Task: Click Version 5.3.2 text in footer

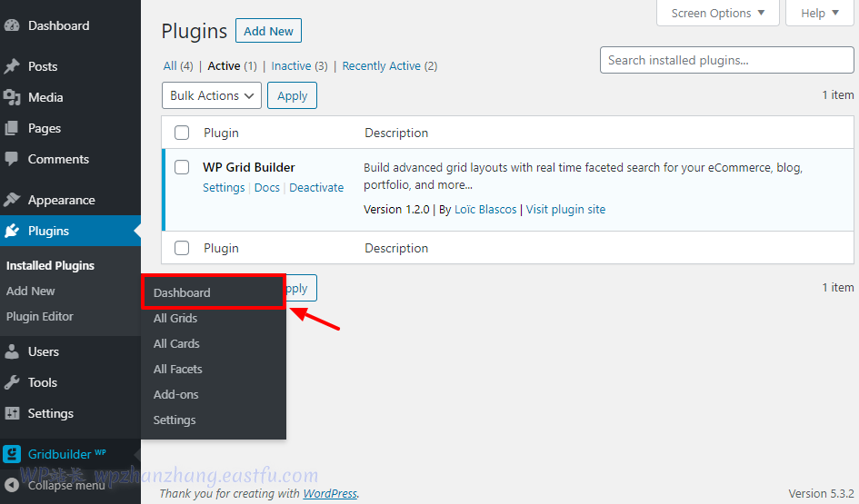Action: pyautogui.click(x=821, y=493)
